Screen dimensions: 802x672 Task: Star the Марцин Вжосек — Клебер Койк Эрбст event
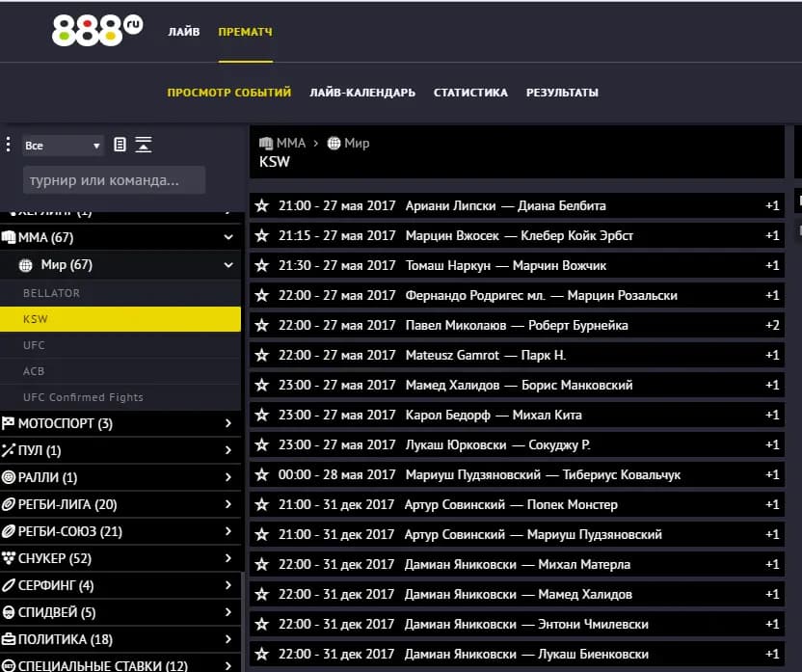[262, 235]
